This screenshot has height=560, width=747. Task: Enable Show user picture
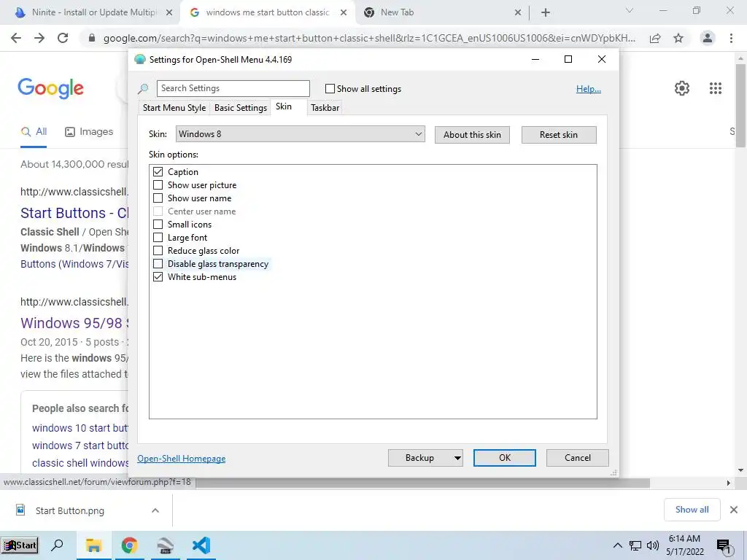(158, 185)
